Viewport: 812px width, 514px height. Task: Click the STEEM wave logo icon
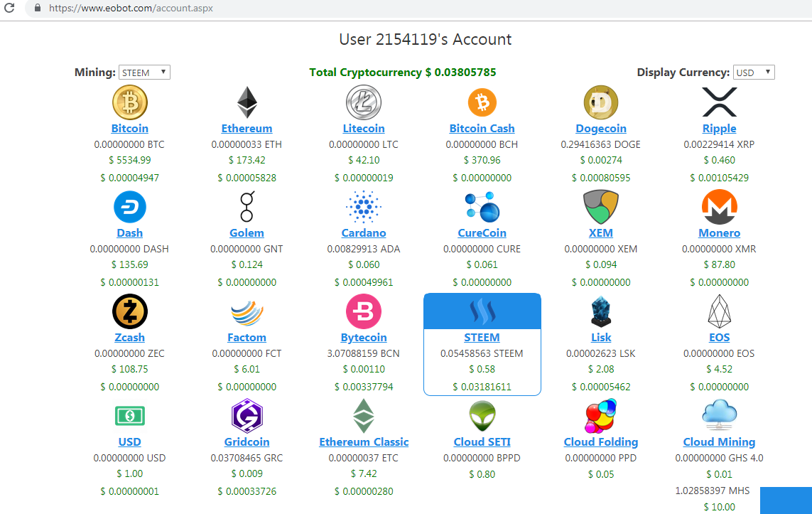coord(482,311)
